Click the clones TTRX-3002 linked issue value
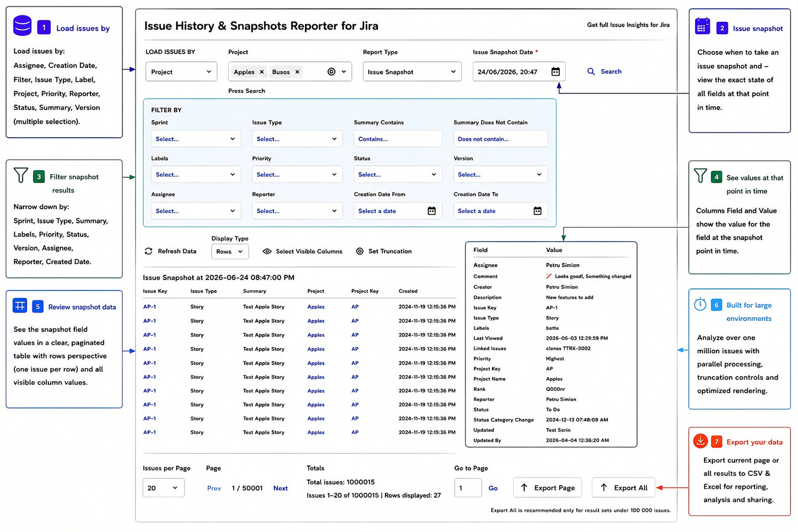798x532 pixels. coord(568,348)
